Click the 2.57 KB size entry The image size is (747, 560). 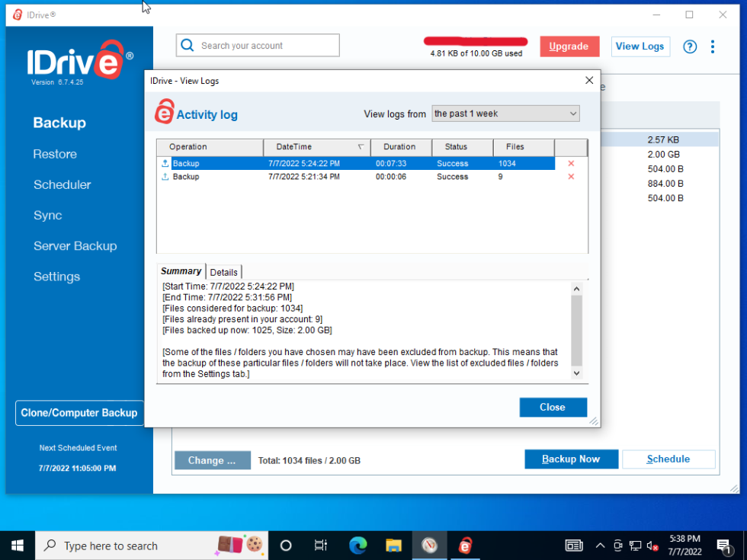click(663, 140)
